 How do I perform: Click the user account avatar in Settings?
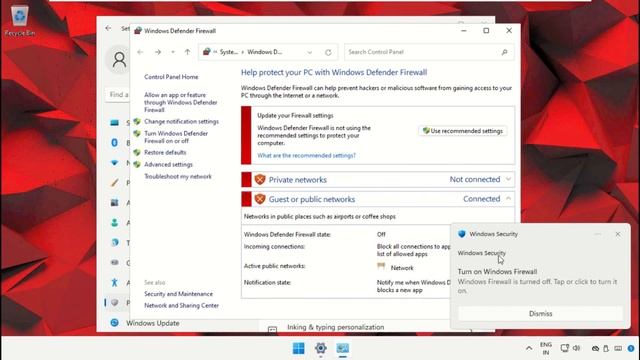pyautogui.click(x=119, y=60)
